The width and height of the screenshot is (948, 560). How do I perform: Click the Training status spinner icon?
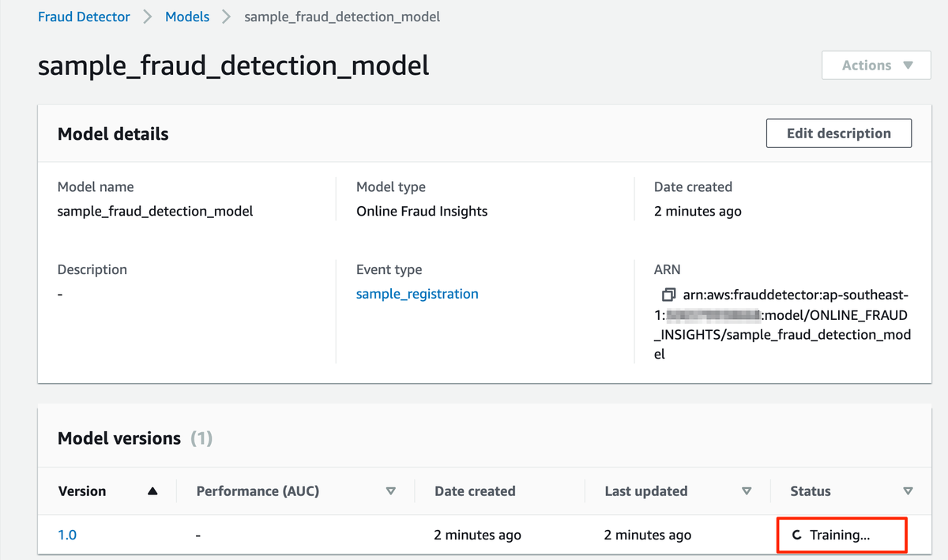click(x=797, y=536)
